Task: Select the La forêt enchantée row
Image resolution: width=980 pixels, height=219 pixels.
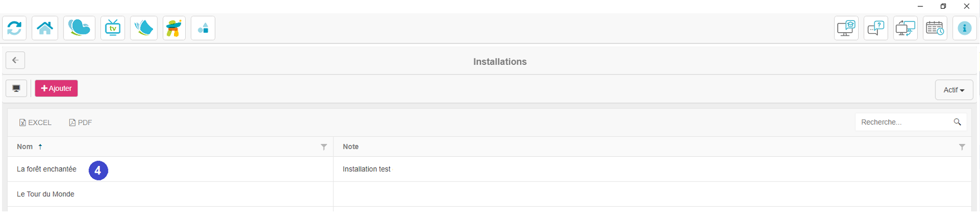Action: [489, 169]
